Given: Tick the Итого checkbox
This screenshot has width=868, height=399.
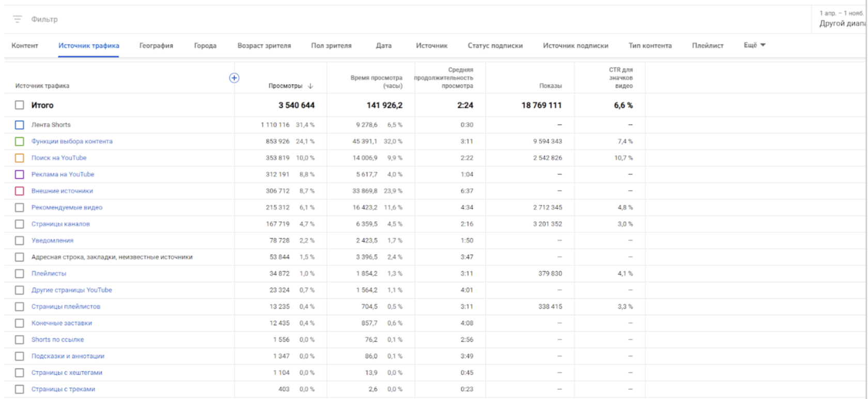Looking at the screenshot, I should [x=20, y=105].
